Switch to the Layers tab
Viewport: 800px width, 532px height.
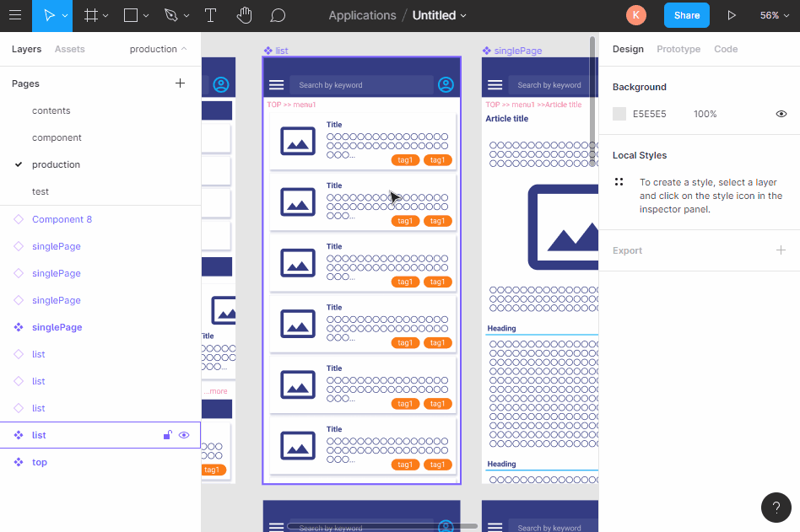click(x=26, y=49)
